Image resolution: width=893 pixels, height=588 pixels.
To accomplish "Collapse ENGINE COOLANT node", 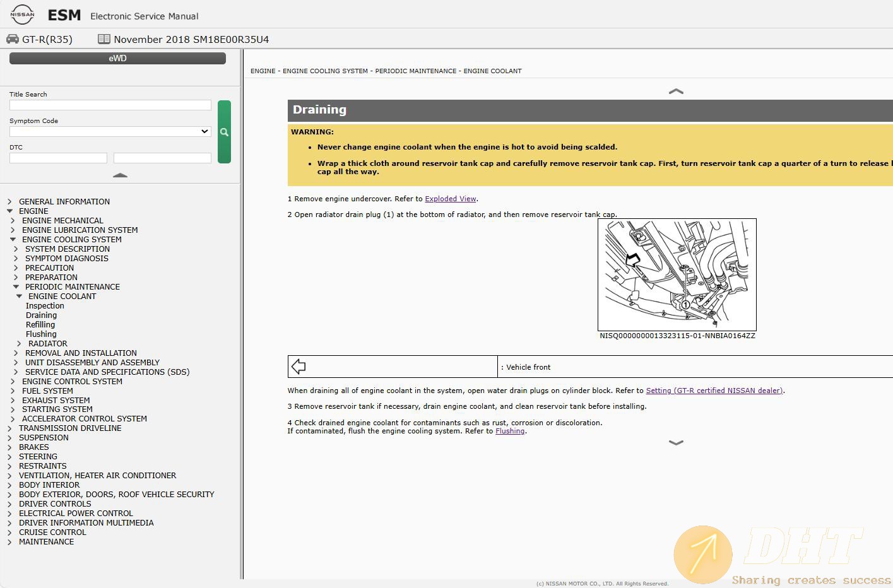I will pyautogui.click(x=19, y=297).
